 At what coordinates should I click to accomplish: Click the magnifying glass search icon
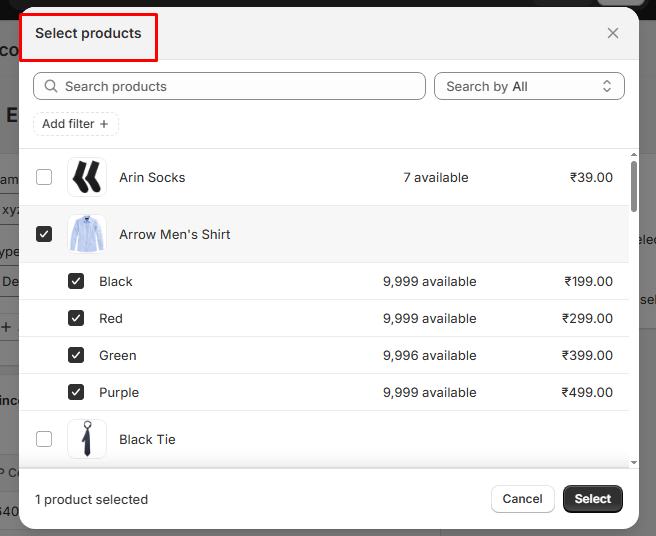click(x=51, y=87)
